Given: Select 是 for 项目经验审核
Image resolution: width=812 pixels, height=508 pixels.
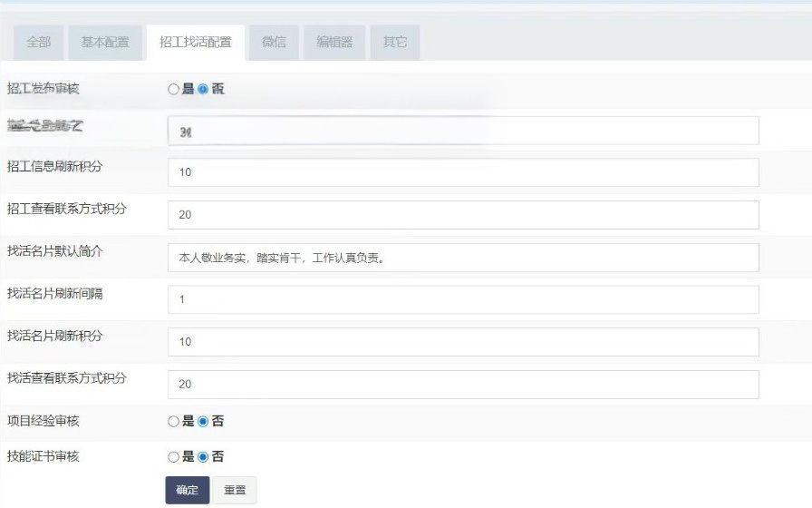Looking at the screenshot, I should click(173, 422).
